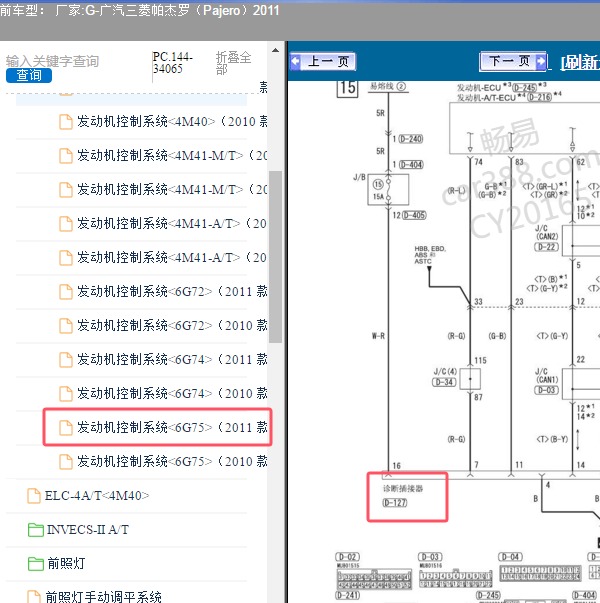Click the 输入关键字查询 search input field

point(53,61)
